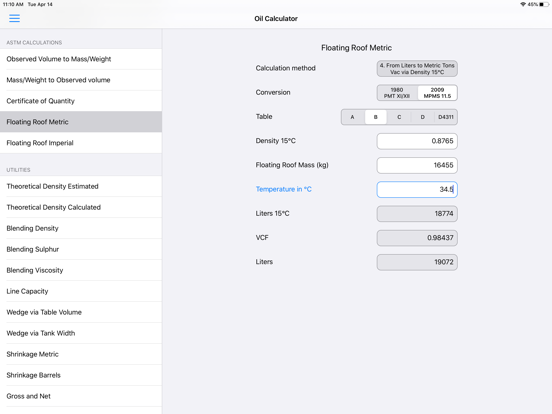Edit the Floating Roof Mass field
Viewport: 552px width, 414px height.
[x=417, y=165]
